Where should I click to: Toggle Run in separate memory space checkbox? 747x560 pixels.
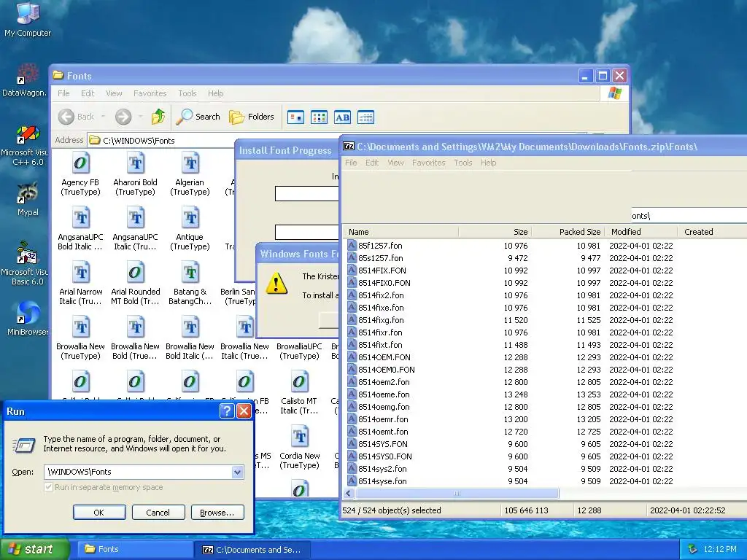pos(48,487)
